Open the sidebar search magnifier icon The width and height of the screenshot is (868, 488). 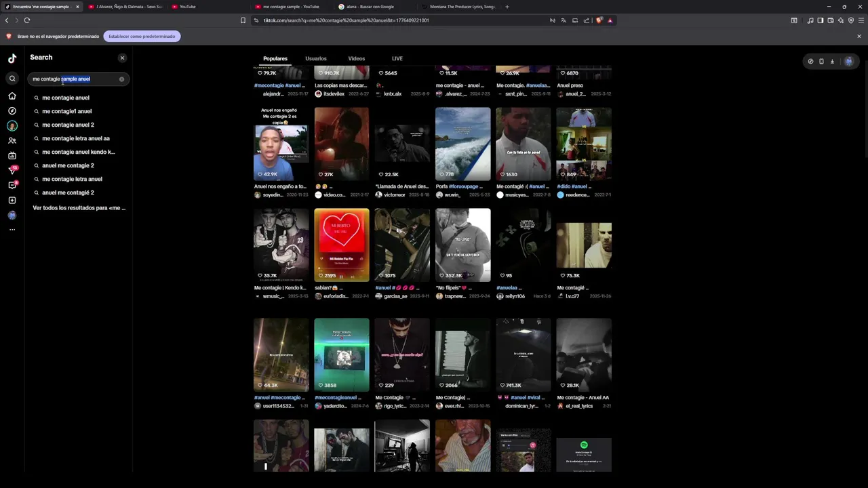[12, 79]
